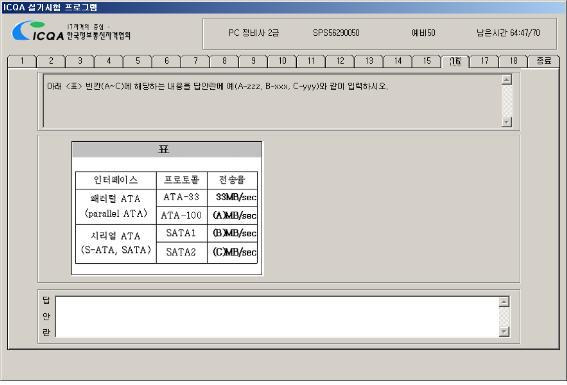Click the 'PC 정비사 2급' exam label
Image resolution: width=567 pixels, height=385 pixels.
click(x=253, y=33)
